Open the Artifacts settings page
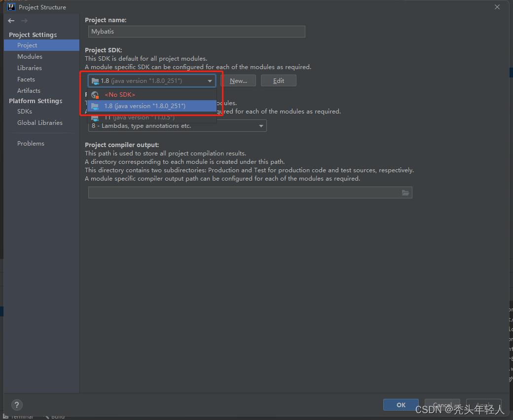The image size is (513, 420). [x=29, y=91]
